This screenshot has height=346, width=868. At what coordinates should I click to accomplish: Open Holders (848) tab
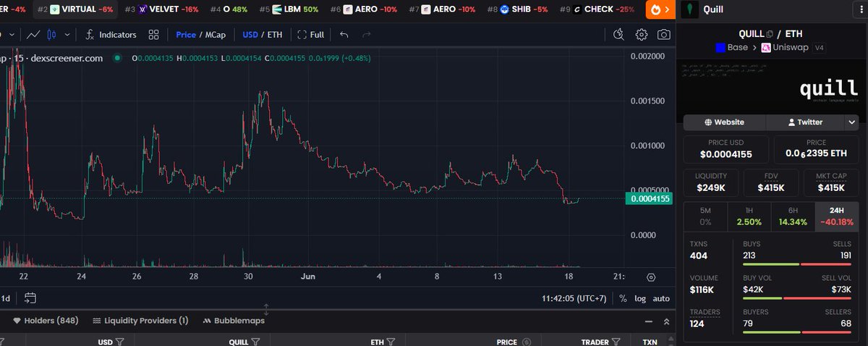(46, 320)
